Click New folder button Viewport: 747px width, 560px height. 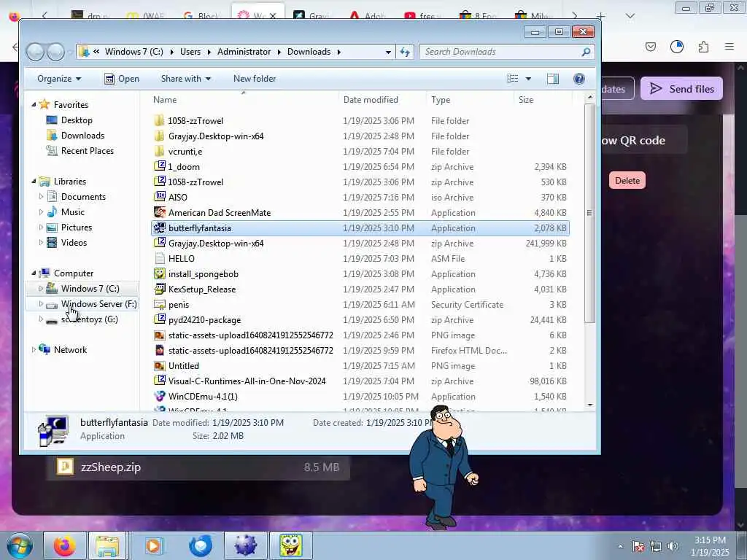pyautogui.click(x=255, y=79)
